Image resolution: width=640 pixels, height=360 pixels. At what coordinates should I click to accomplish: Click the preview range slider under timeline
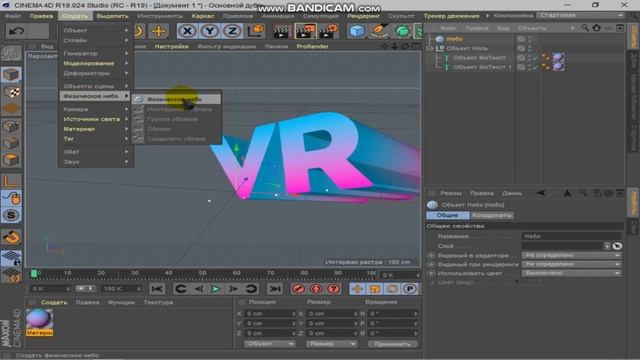tap(85, 289)
